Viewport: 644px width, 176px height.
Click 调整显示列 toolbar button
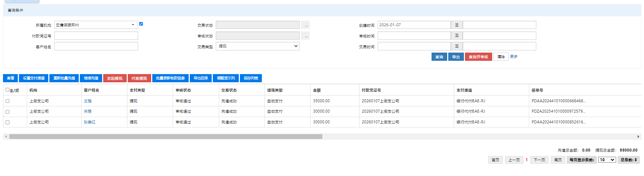[x=226, y=78]
